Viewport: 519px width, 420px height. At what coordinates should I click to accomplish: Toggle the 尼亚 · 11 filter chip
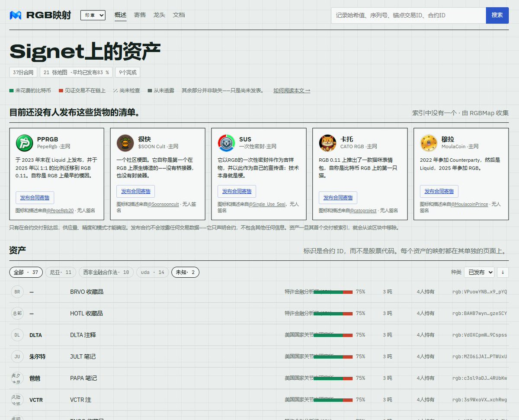[x=61, y=272]
